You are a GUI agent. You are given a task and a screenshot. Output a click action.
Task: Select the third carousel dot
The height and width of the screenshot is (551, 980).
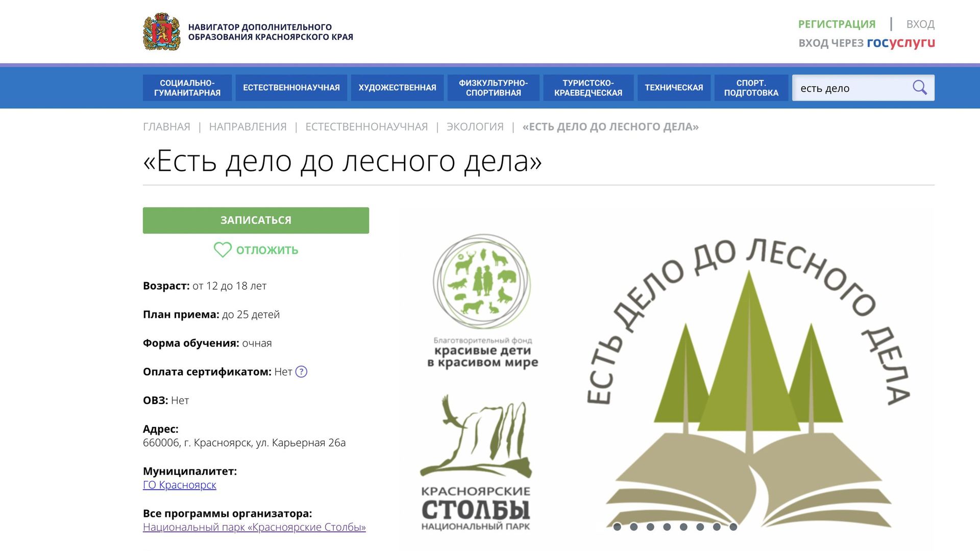pos(650,527)
